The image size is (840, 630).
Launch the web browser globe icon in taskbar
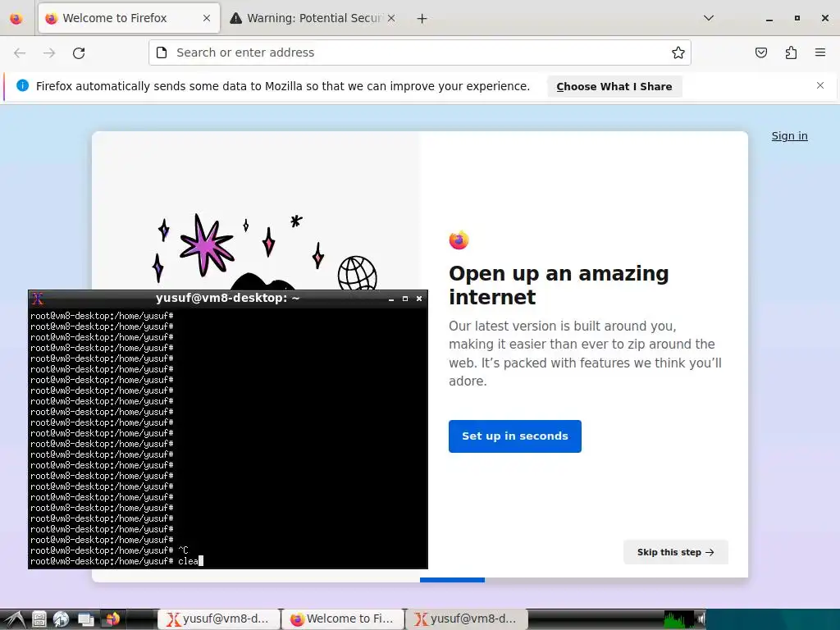click(x=61, y=619)
